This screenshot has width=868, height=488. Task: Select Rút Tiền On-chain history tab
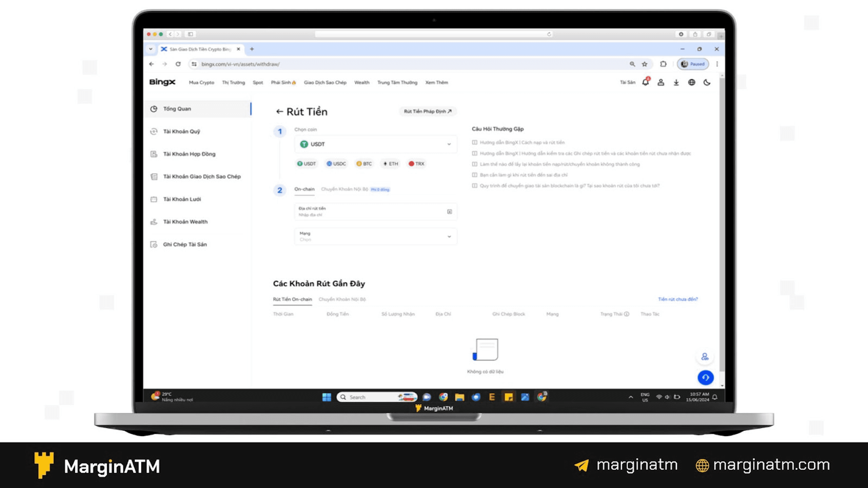tap(292, 299)
